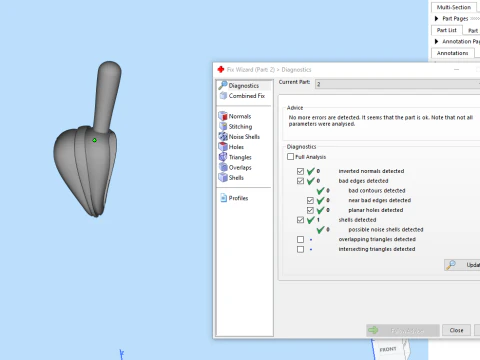Image resolution: width=480 pixels, height=360 pixels.
Task: Open the Noise Shells page
Action: 239,137
